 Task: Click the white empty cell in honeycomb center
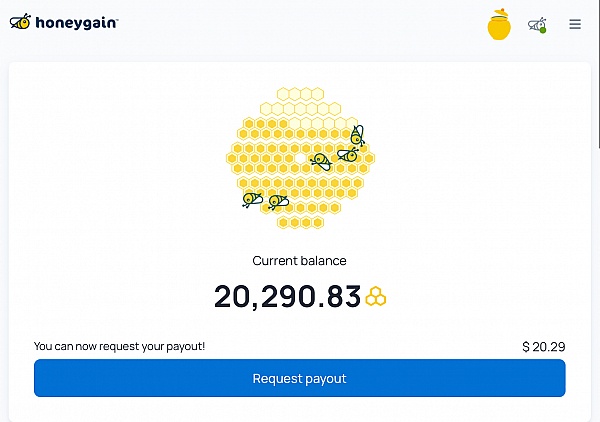coord(300,158)
